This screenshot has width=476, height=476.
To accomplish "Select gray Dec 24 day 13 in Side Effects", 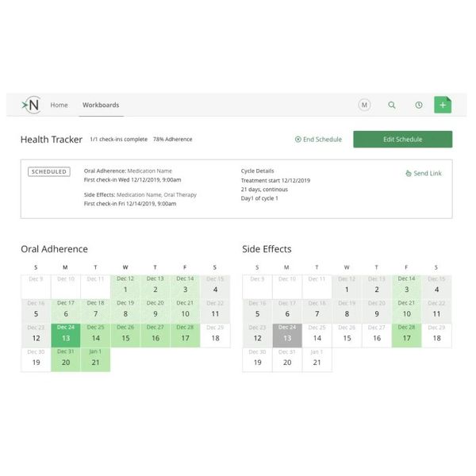I will click(x=286, y=333).
